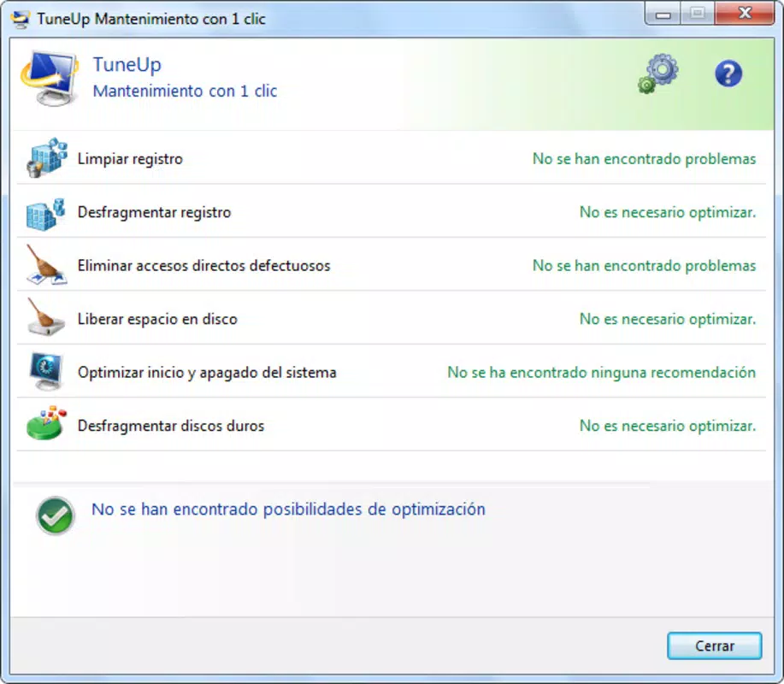The height and width of the screenshot is (684, 784).
Task: Select Optimizar inicio y apagado del sistema
Action: coord(207,373)
